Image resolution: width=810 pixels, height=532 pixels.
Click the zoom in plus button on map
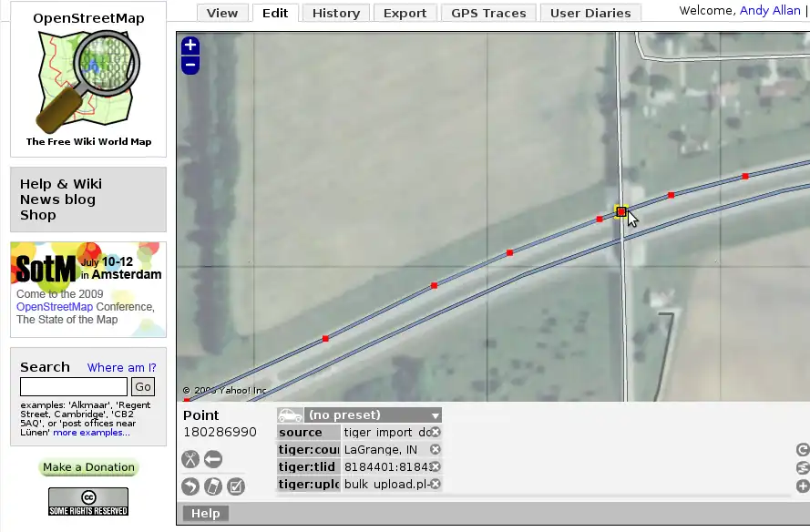[x=190, y=46]
